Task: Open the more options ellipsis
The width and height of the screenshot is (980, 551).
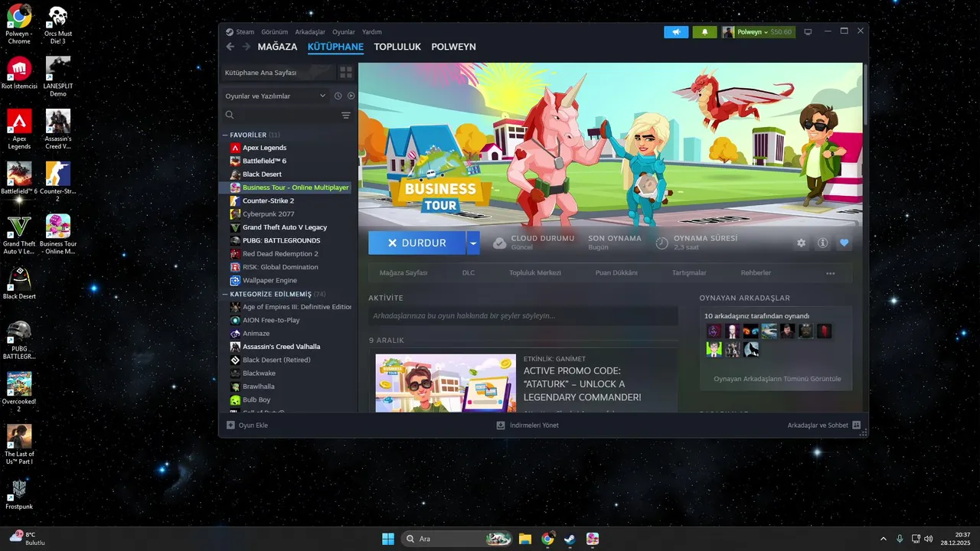Action: (x=831, y=273)
